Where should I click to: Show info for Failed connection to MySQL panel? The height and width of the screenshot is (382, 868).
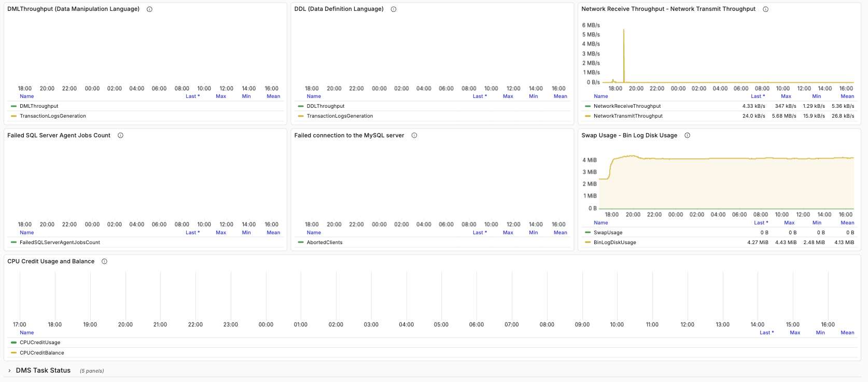click(414, 135)
